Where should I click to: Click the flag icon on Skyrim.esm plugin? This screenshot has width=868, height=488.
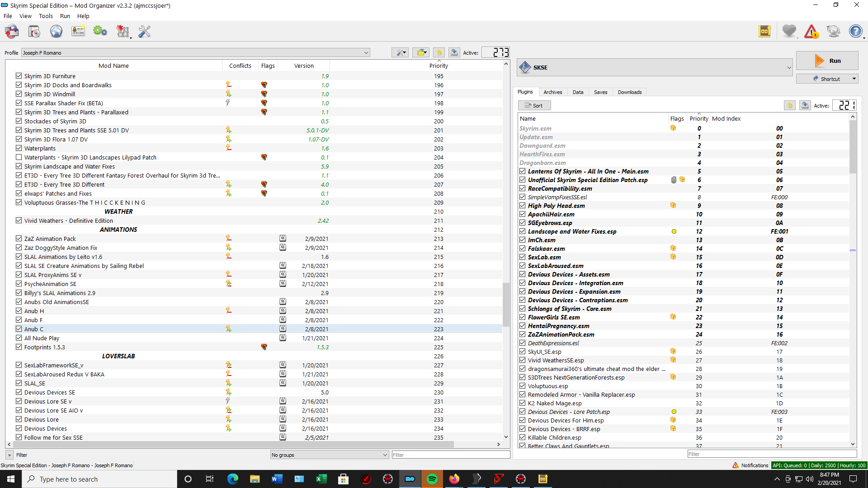tap(673, 128)
